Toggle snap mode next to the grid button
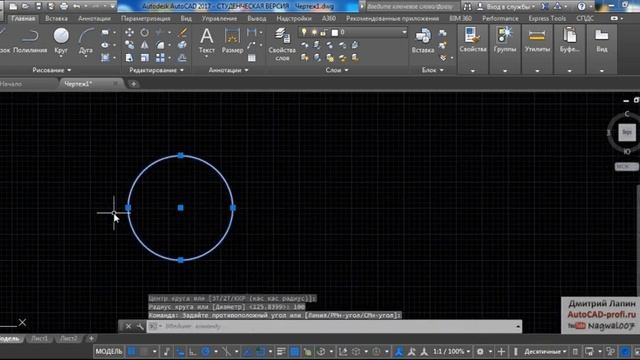Screen dimensions: 640x360 (x=144, y=351)
